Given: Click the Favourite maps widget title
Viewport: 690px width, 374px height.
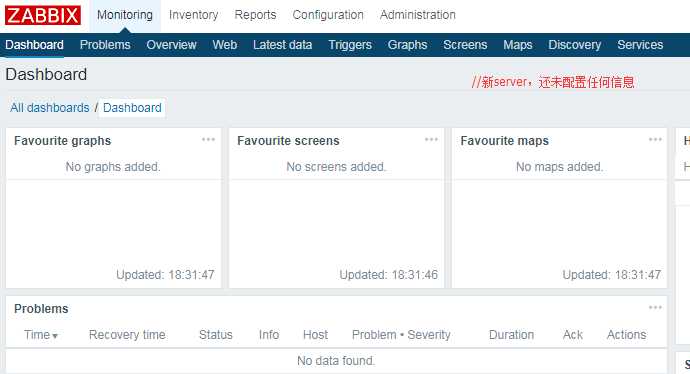Looking at the screenshot, I should (505, 141).
